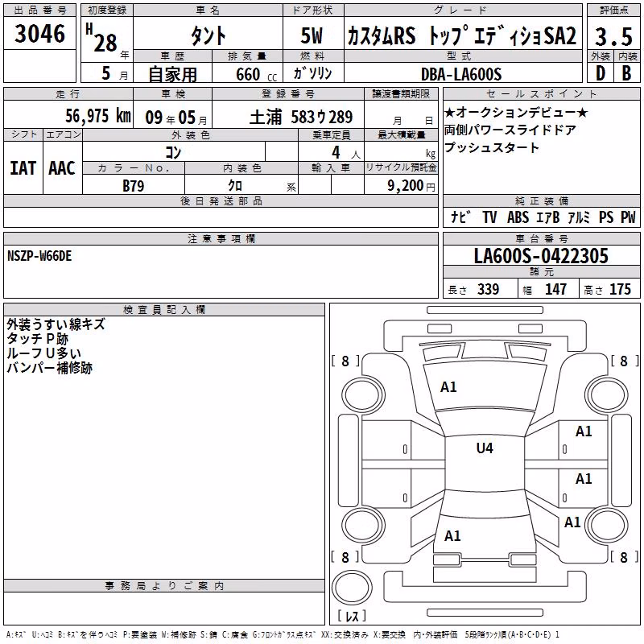The height and width of the screenshot is (644, 644).
Task: Click セールスポイント section header
Action: point(541,93)
